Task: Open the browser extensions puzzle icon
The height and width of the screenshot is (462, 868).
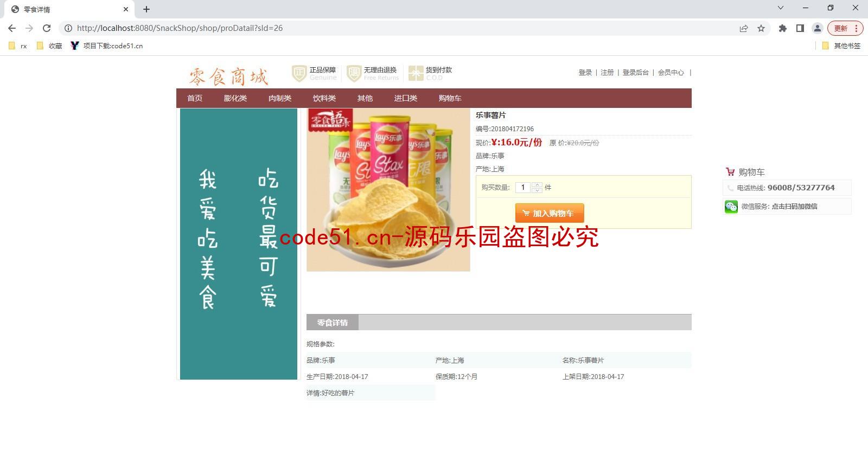Action: [x=782, y=28]
